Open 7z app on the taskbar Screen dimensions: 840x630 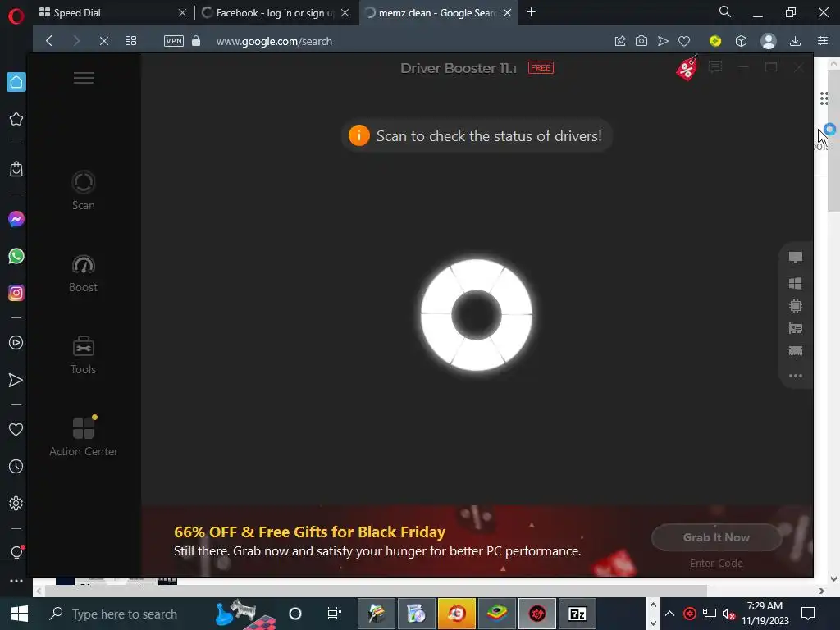(577, 614)
